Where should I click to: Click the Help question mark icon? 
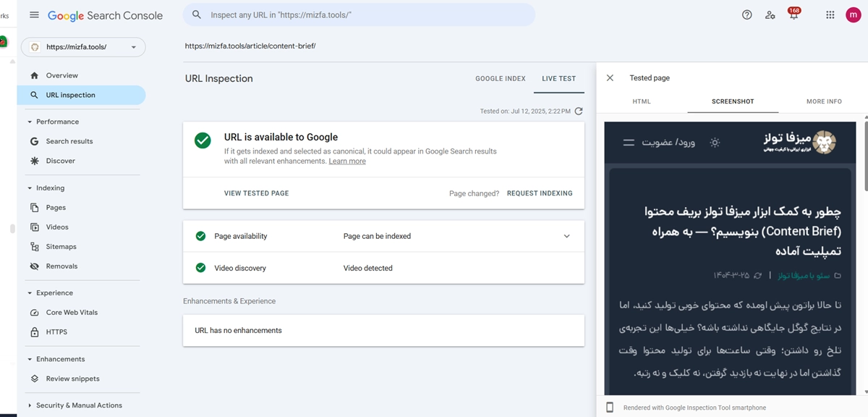(747, 15)
